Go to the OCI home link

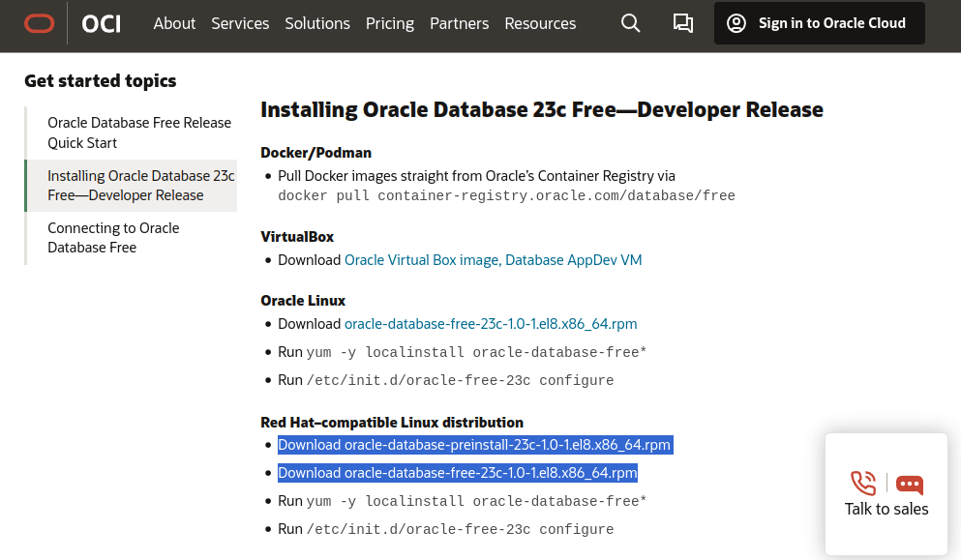pyautogui.click(x=101, y=24)
